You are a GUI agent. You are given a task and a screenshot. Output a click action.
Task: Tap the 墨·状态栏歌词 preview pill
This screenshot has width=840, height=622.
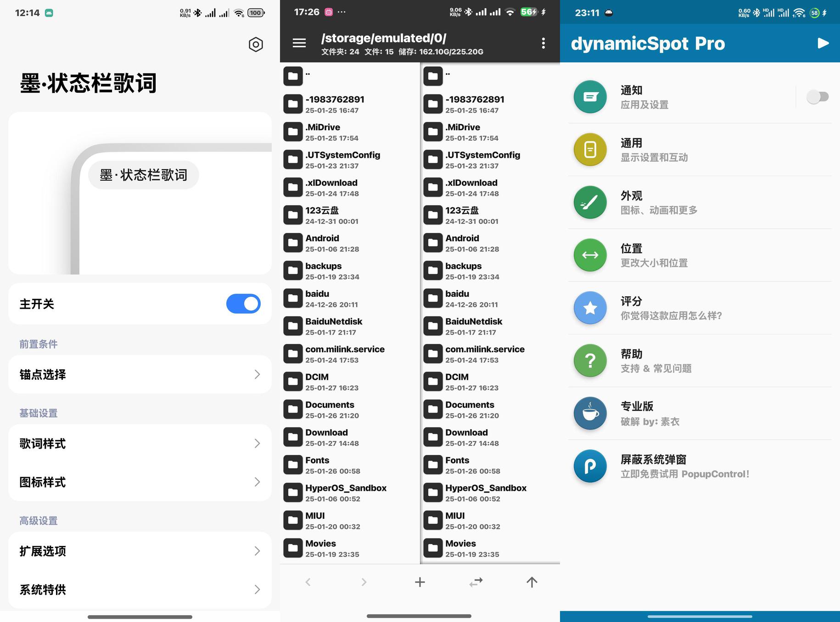(x=144, y=175)
